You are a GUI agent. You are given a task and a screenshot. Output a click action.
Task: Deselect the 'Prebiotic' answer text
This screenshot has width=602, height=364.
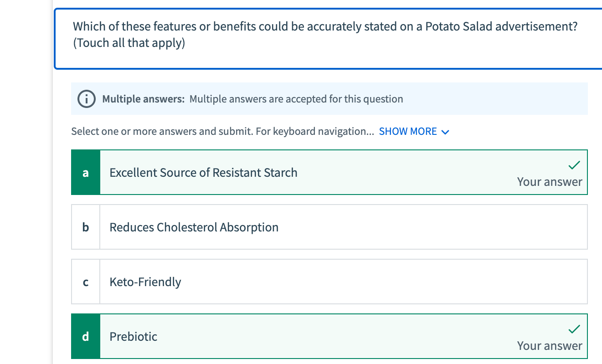(x=134, y=337)
